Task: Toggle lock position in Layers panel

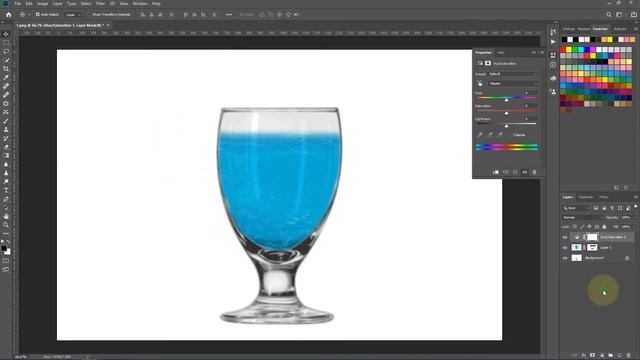Action: [589, 227]
